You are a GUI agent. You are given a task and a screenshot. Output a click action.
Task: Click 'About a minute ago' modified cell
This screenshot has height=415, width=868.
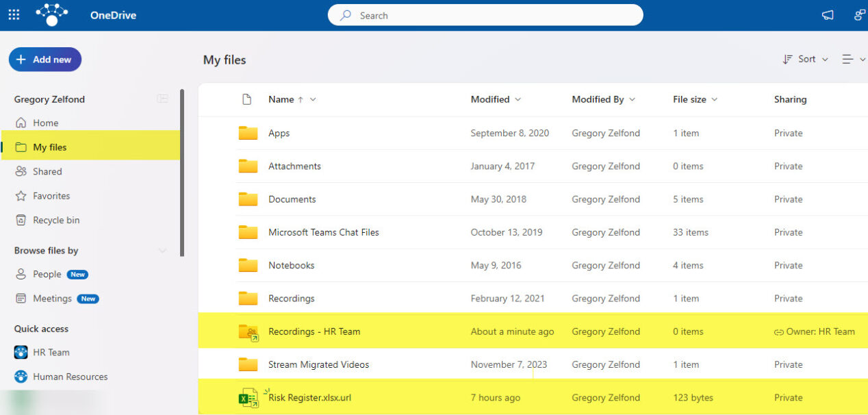pyautogui.click(x=512, y=331)
